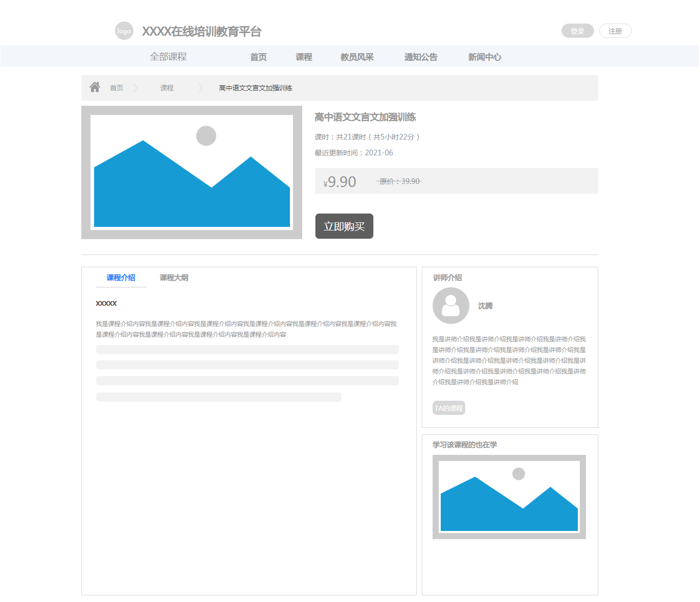Image resolution: width=700 pixels, height=602 pixels.
Task: Click the round logo icon
Action: 124,31
